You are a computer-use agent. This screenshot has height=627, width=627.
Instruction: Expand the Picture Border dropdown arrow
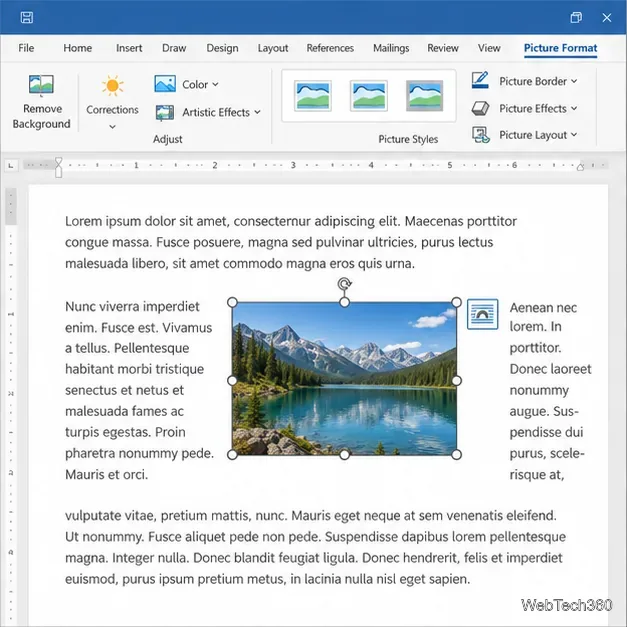click(x=574, y=81)
